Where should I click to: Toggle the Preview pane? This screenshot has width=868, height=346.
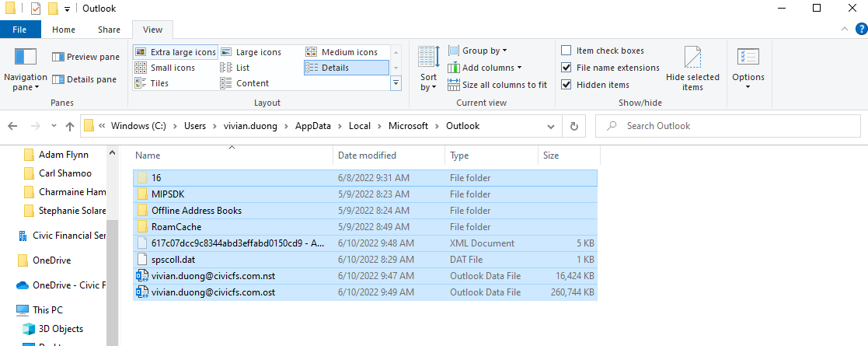tap(85, 57)
